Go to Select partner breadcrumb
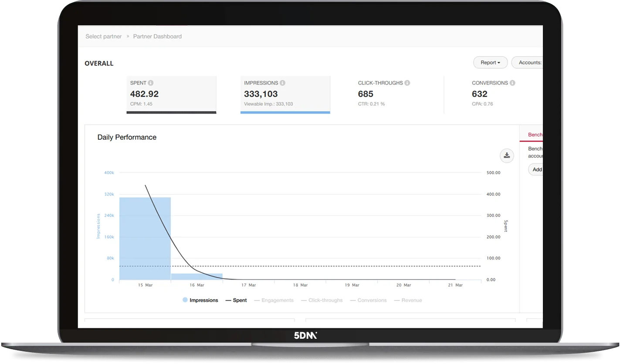This screenshot has width=620, height=364. coord(104,37)
